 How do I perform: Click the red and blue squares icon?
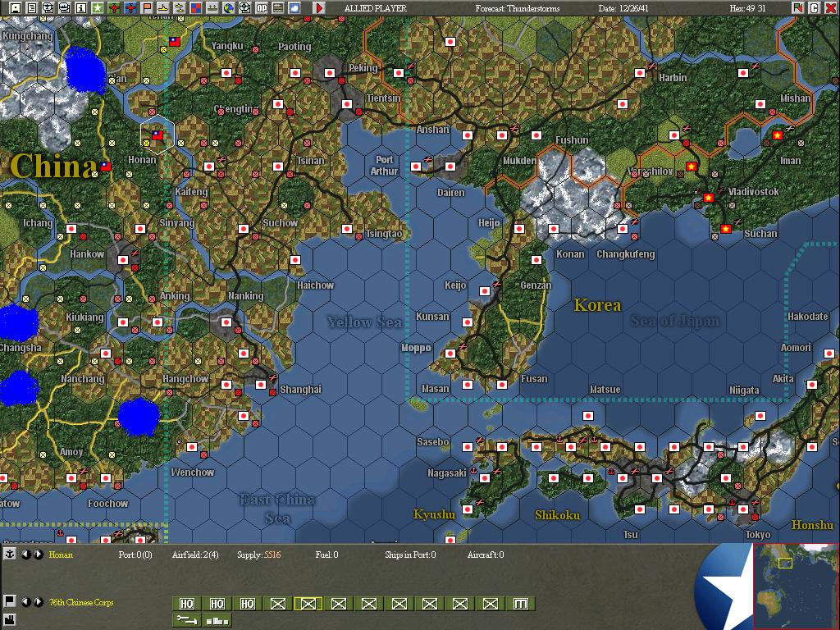click(195, 7)
